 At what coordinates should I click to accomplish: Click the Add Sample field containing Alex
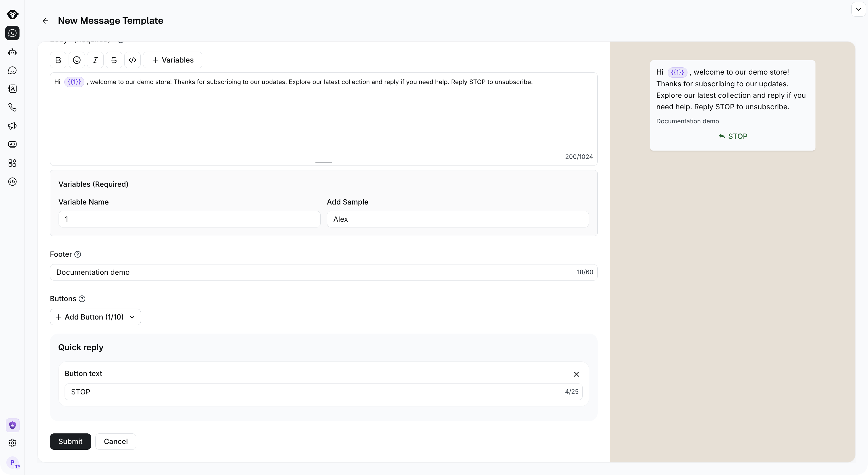tap(458, 219)
